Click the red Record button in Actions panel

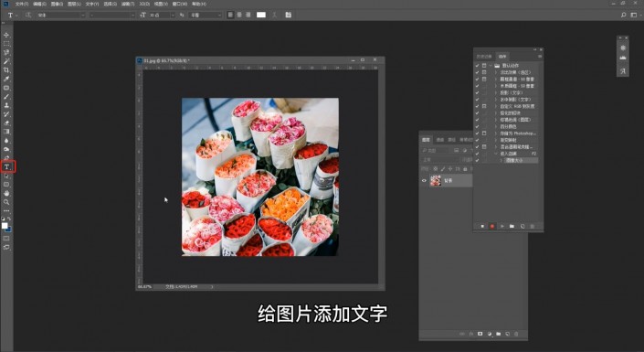point(492,226)
